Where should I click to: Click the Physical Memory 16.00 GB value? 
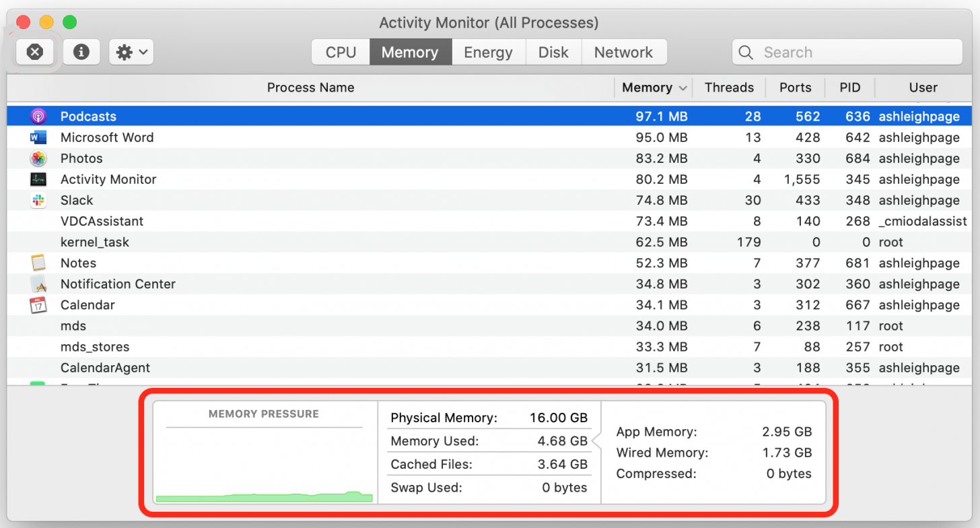pyautogui.click(x=559, y=418)
